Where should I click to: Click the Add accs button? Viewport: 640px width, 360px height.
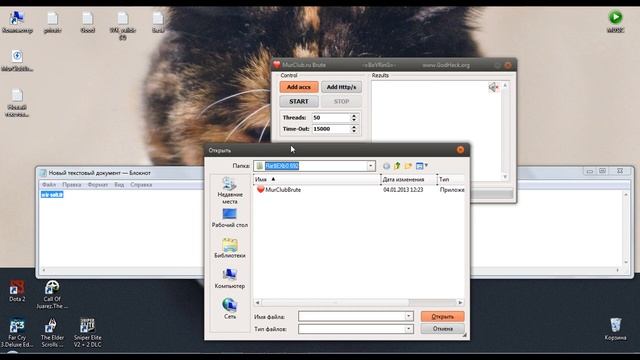[x=299, y=87]
